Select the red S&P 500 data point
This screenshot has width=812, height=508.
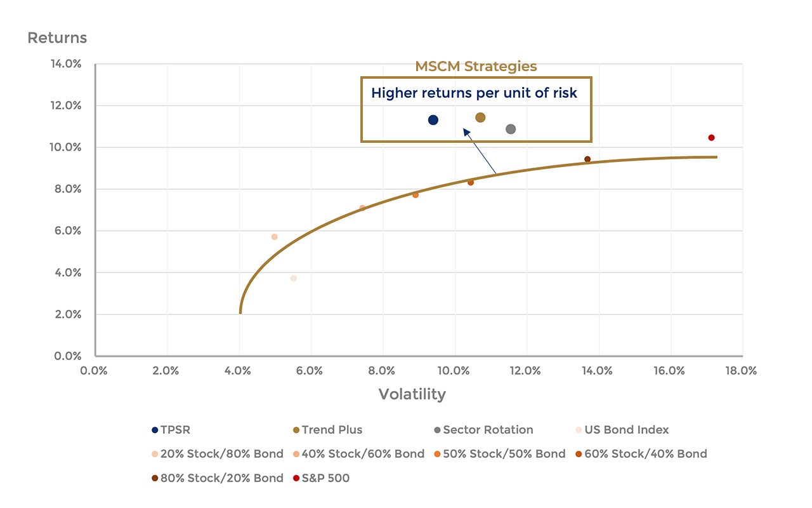[x=711, y=138]
